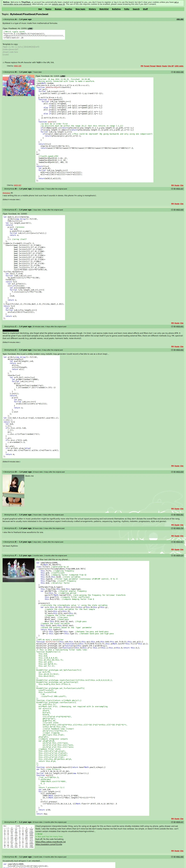Click the [B] link beside #661,666
Image resolution: width=186 pixels, height=868 pixels.
pyautogui.click(x=175, y=857)
